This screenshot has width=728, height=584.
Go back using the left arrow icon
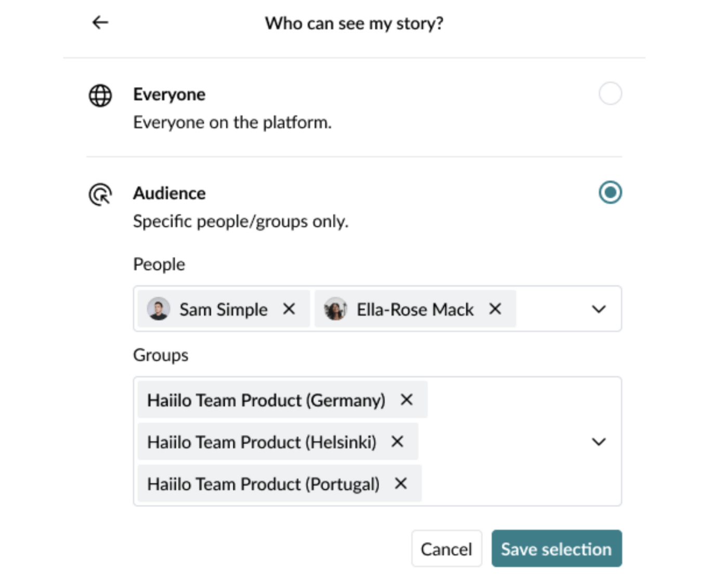[x=100, y=22]
